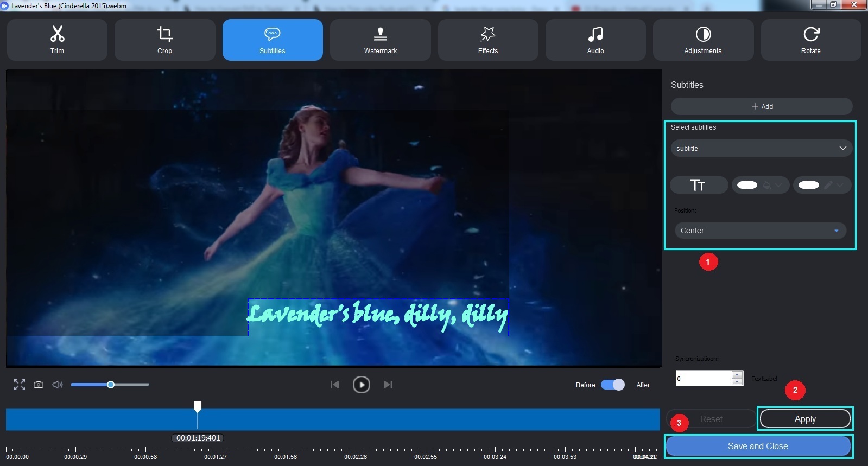Viewport: 868px width, 466px height.
Task: Open the Audio tab
Action: tap(595, 40)
